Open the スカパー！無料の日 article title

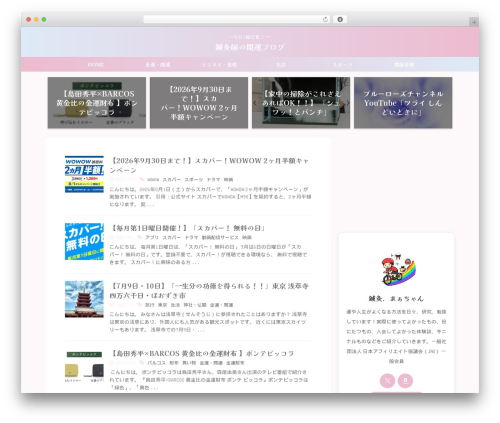(x=188, y=228)
